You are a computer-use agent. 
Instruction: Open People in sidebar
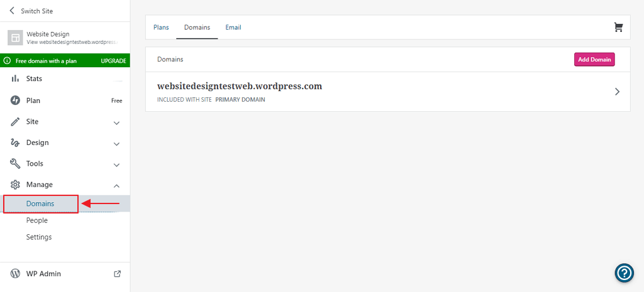coord(37,220)
